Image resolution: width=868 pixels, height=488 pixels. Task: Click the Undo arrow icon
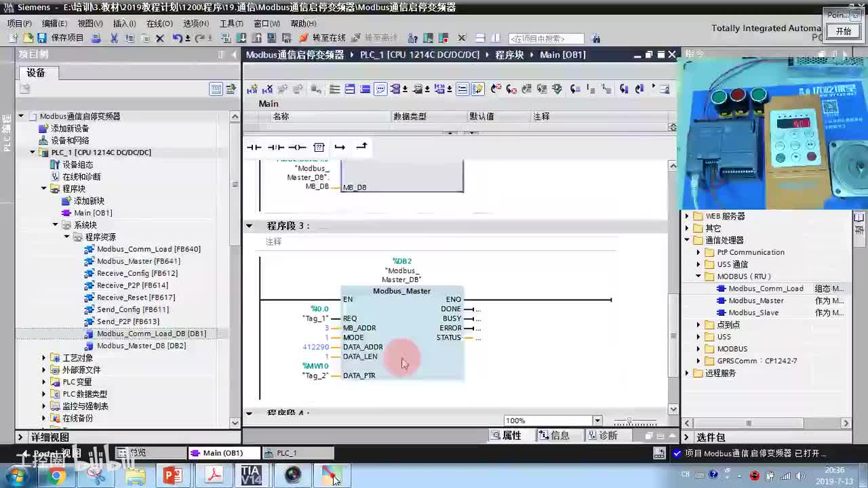click(177, 38)
